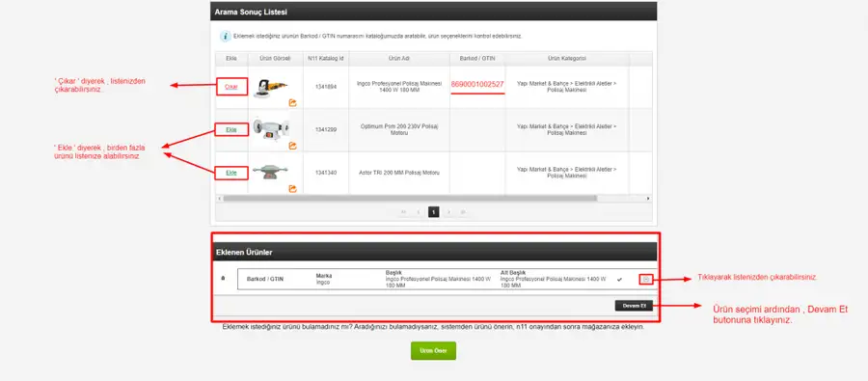Click product name Ingco Profesyonel in results table
Viewport: 868px width, 381px height.
tap(399, 87)
